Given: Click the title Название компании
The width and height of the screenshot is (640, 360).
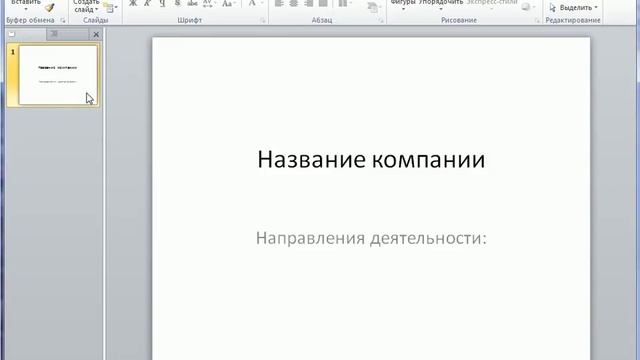Looking at the screenshot, I should click(x=371, y=159).
